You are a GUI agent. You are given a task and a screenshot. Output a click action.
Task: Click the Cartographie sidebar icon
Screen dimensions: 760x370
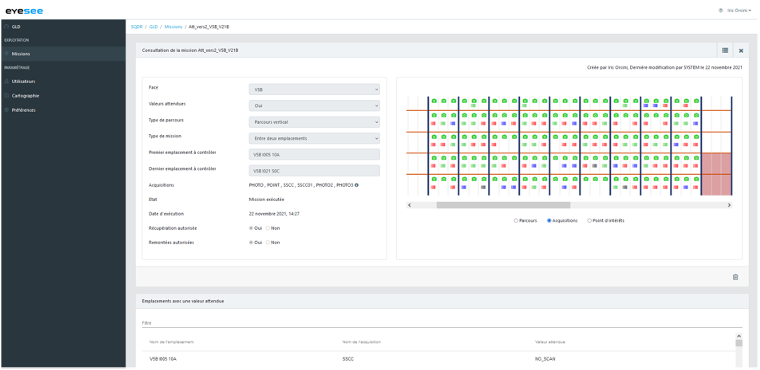[x=7, y=96]
